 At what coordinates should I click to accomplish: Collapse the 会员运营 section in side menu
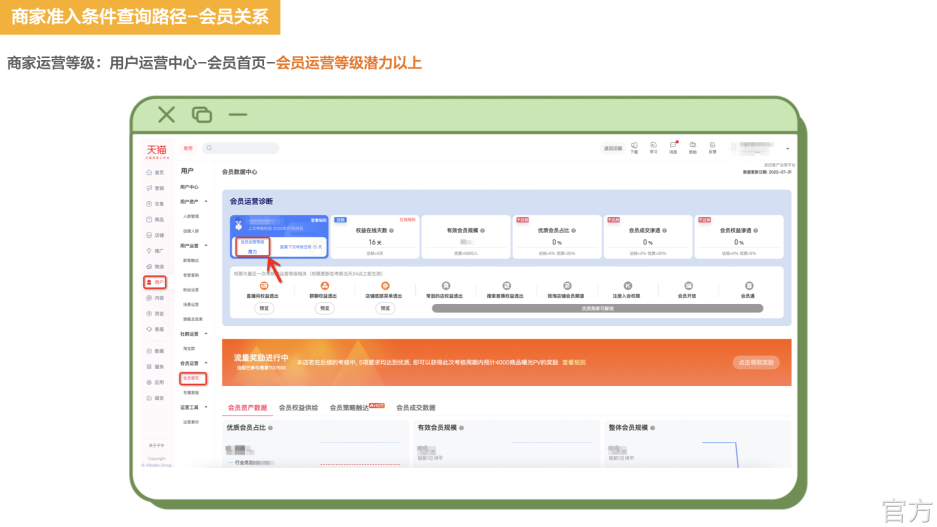pos(206,363)
